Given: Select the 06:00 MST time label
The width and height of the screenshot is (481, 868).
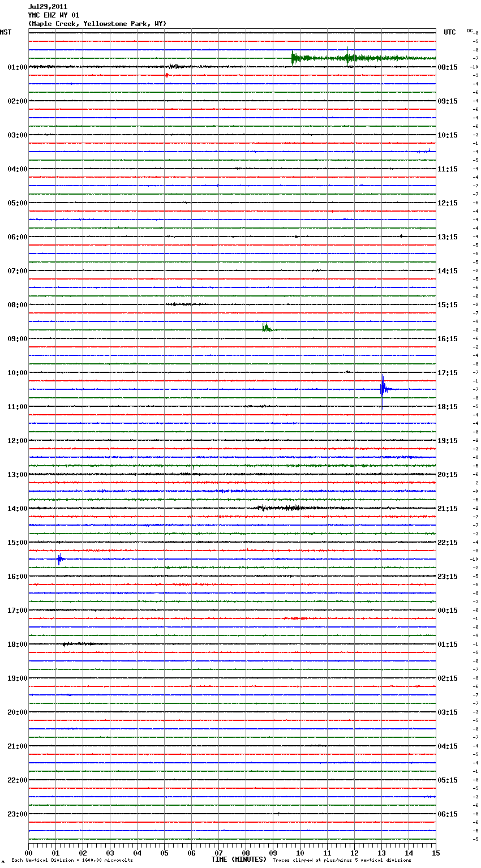Looking at the screenshot, I should pyautogui.click(x=18, y=237).
